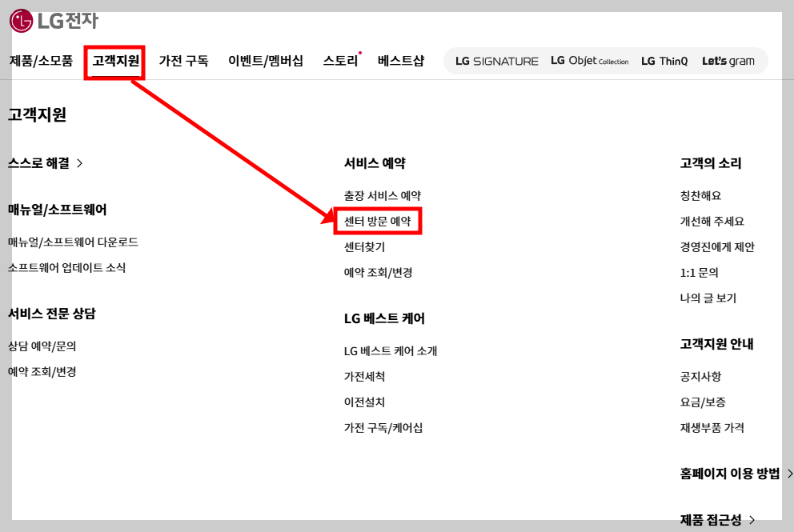Click the 서비스 예약 heading
The image size is (794, 532).
pos(375,163)
